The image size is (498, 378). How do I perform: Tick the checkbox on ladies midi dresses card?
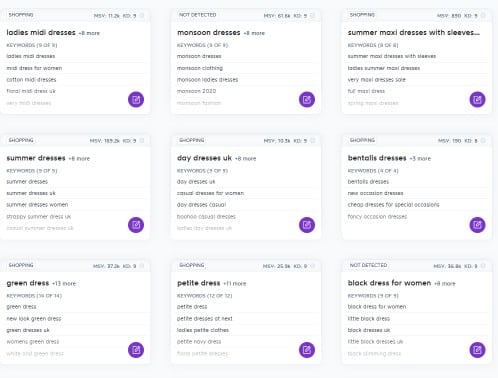point(142,16)
